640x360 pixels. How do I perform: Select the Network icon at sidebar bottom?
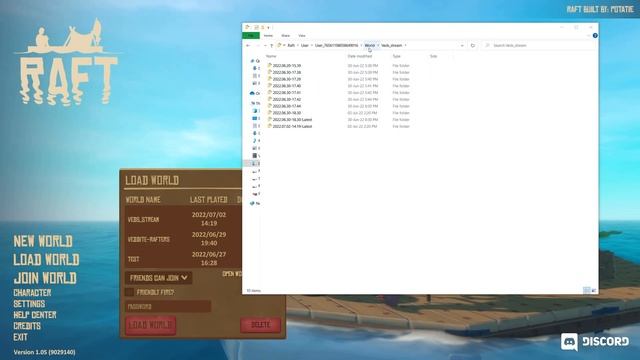tap(252, 203)
